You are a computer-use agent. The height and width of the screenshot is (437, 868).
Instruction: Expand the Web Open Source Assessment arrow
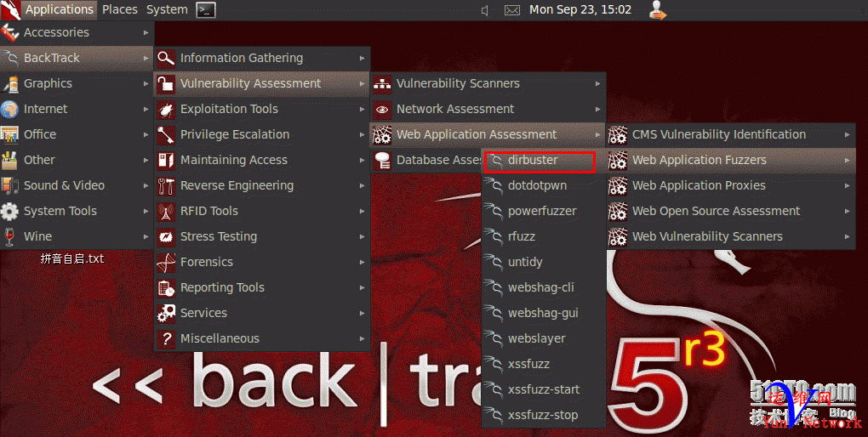[847, 211]
